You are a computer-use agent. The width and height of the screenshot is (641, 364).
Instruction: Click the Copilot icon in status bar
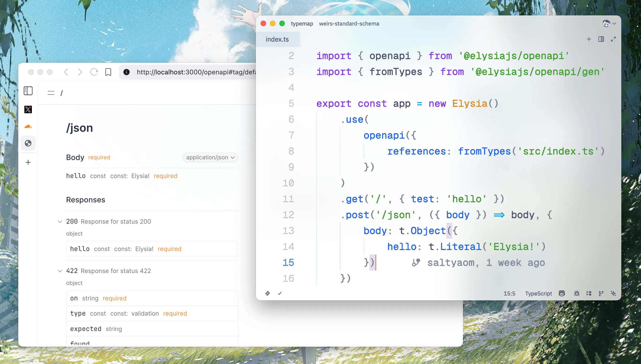pyautogui.click(x=562, y=293)
